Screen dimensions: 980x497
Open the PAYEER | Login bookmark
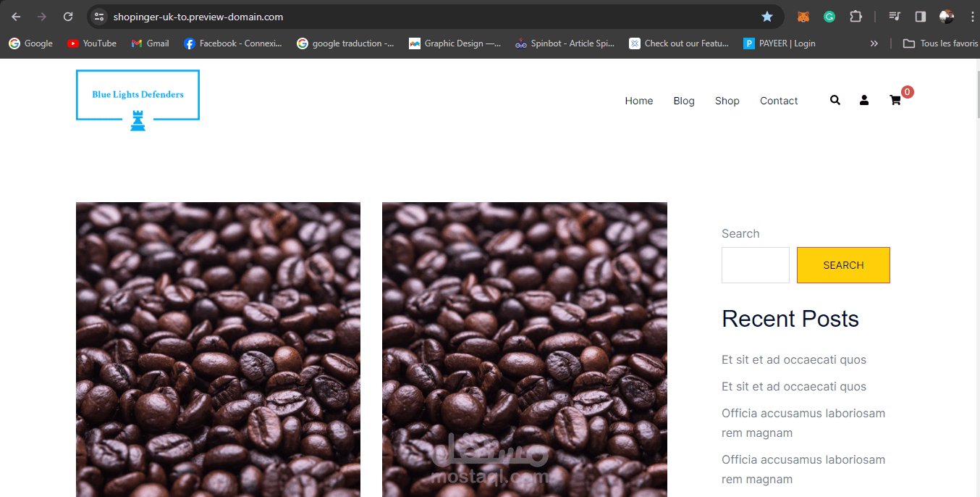pyautogui.click(x=780, y=43)
